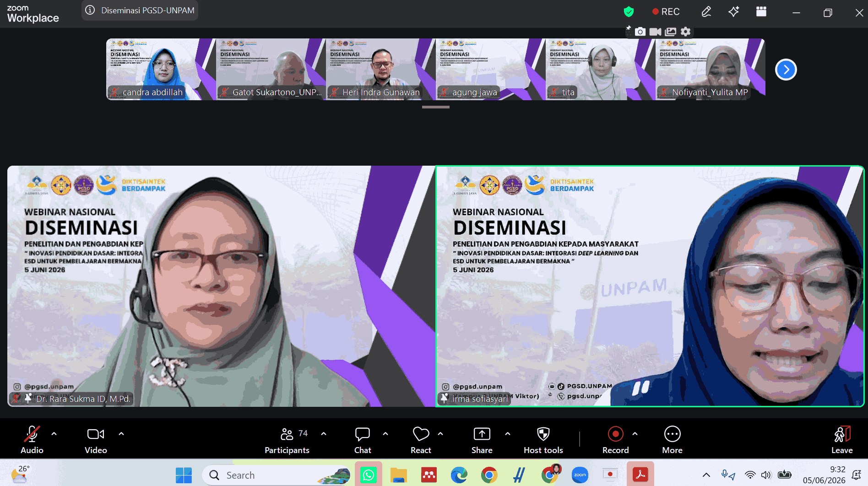Image resolution: width=868 pixels, height=486 pixels.
Task: Leave the meeting
Action: click(842, 440)
